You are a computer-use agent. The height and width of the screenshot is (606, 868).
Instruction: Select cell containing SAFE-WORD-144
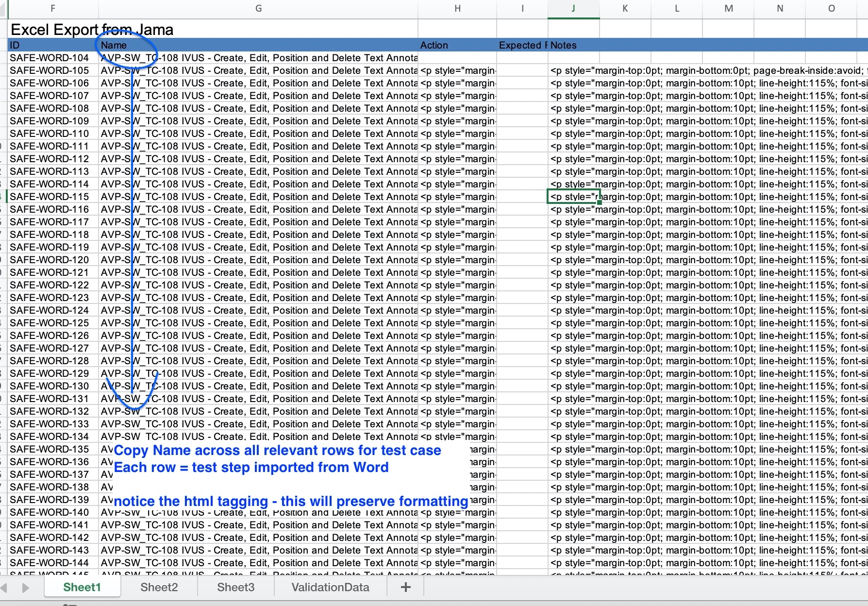coord(53,563)
